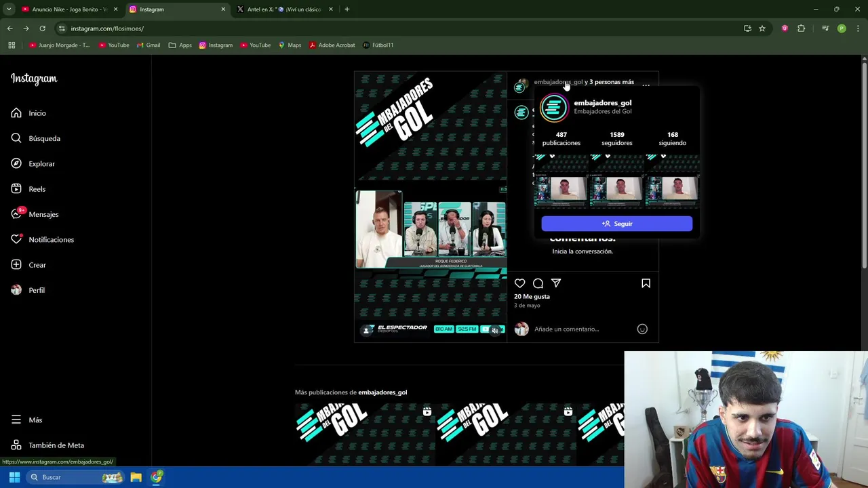Click 487 publicaciones in hover card
Screen dimensions: 868x488
coord(561,138)
